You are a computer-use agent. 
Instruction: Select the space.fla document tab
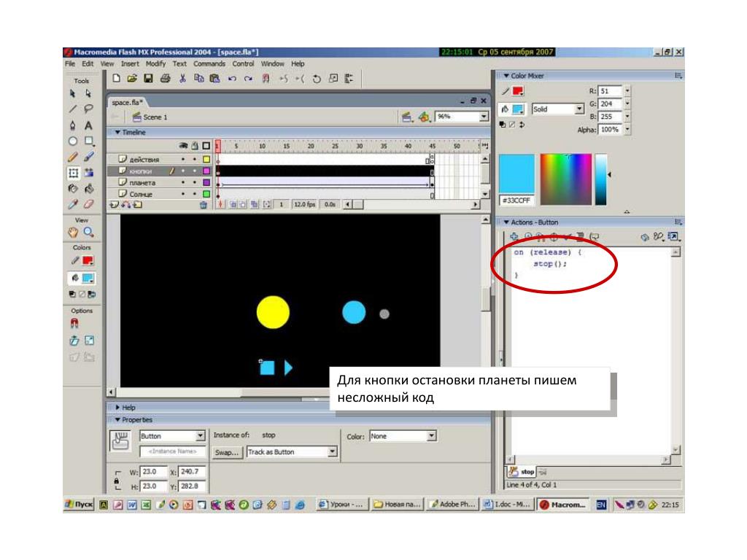(x=128, y=102)
